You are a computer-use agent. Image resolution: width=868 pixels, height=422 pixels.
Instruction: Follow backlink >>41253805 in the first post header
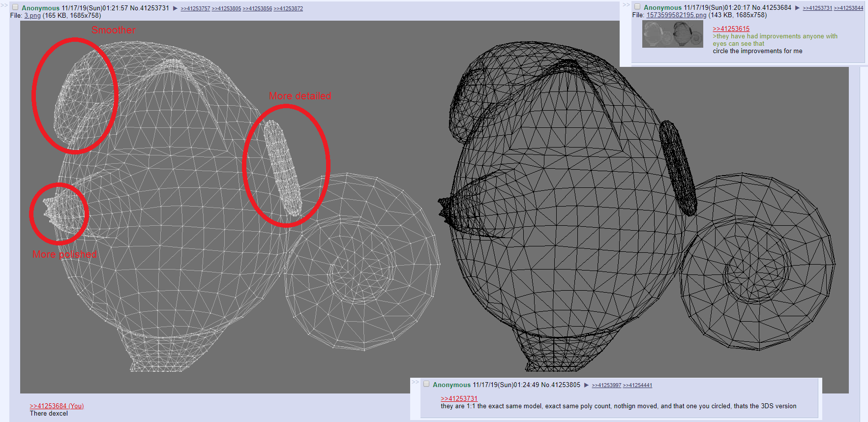point(226,9)
